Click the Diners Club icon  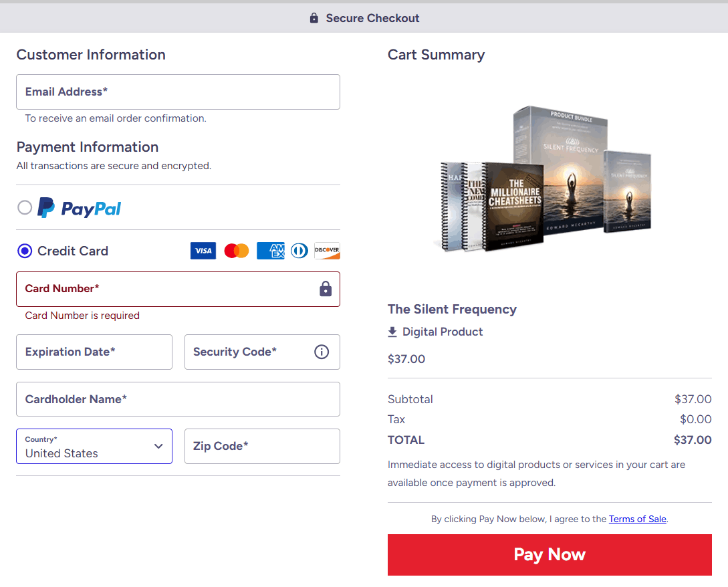(299, 251)
